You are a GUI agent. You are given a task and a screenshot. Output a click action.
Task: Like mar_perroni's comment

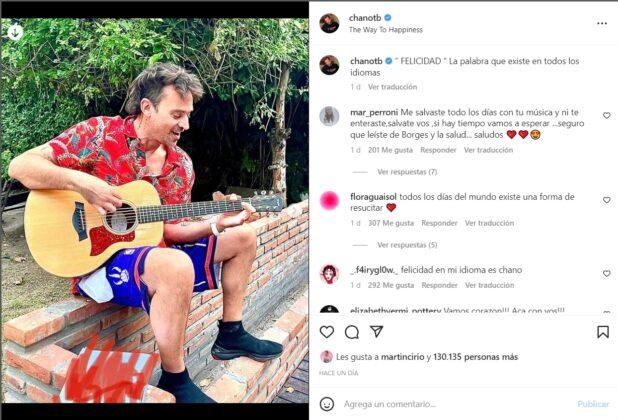pyautogui.click(x=606, y=116)
